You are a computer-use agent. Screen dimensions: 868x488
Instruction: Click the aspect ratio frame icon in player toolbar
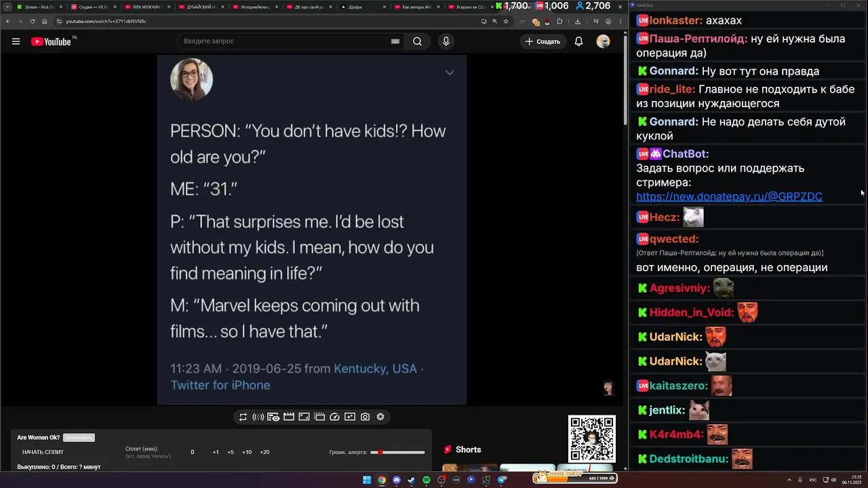click(304, 417)
